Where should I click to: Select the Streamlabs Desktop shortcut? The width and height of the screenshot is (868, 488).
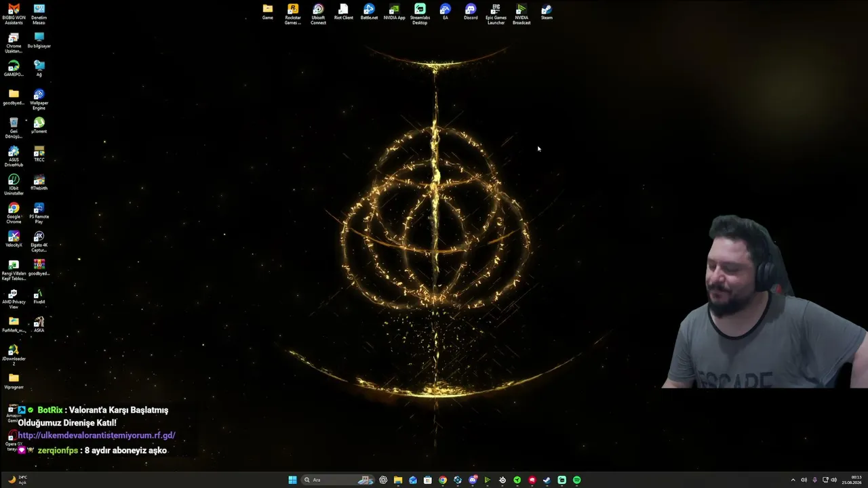click(x=420, y=14)
